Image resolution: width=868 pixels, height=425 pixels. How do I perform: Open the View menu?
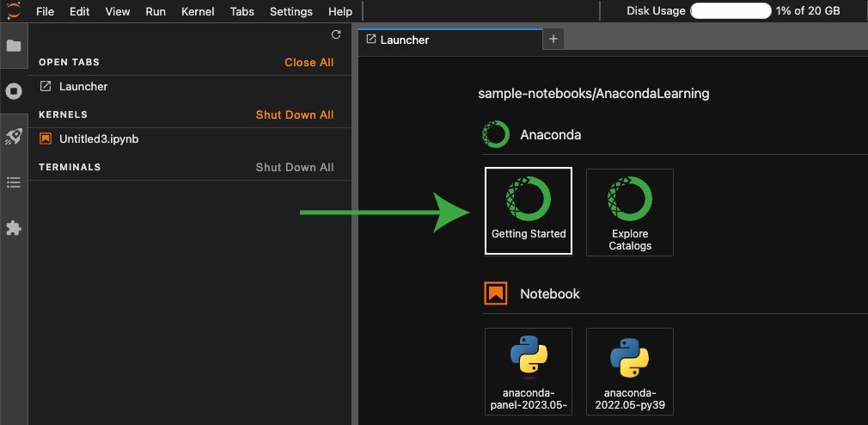(x=118, y=11)
